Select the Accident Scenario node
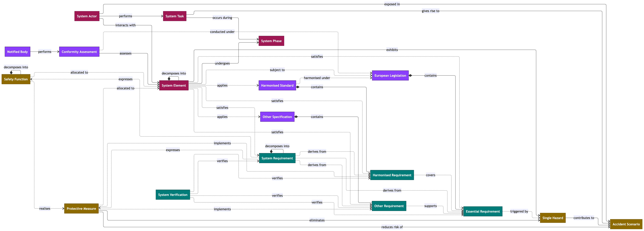This screenshot has height=231, width=644. coord(626,224)
